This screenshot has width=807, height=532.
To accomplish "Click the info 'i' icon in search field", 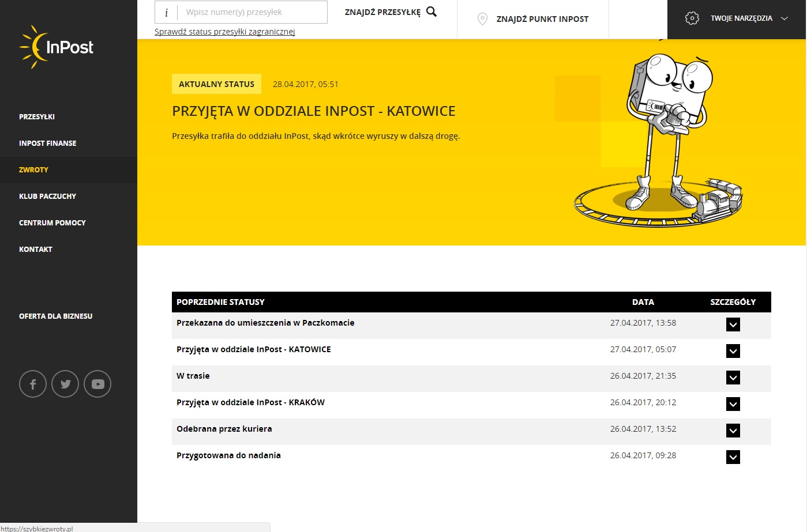I will [167, 12].
